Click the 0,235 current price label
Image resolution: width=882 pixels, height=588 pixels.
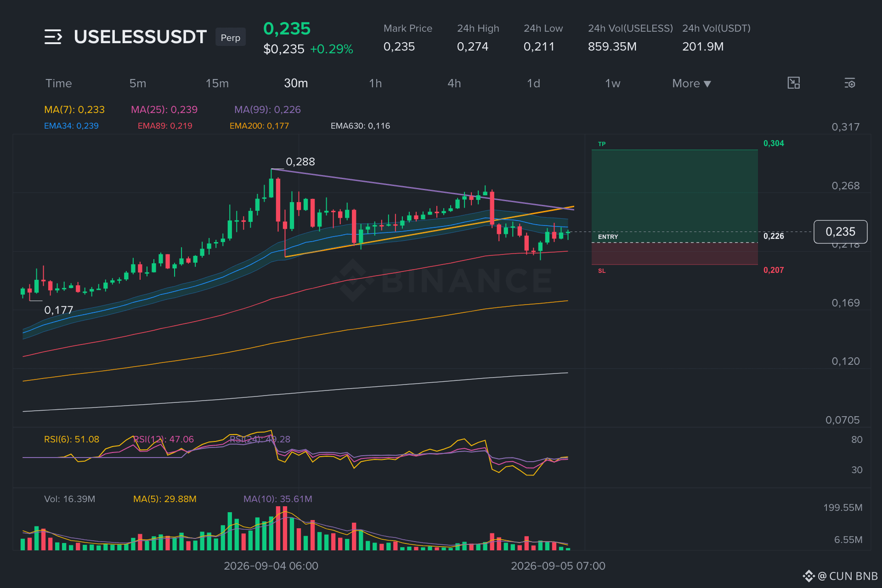[840, 232]
